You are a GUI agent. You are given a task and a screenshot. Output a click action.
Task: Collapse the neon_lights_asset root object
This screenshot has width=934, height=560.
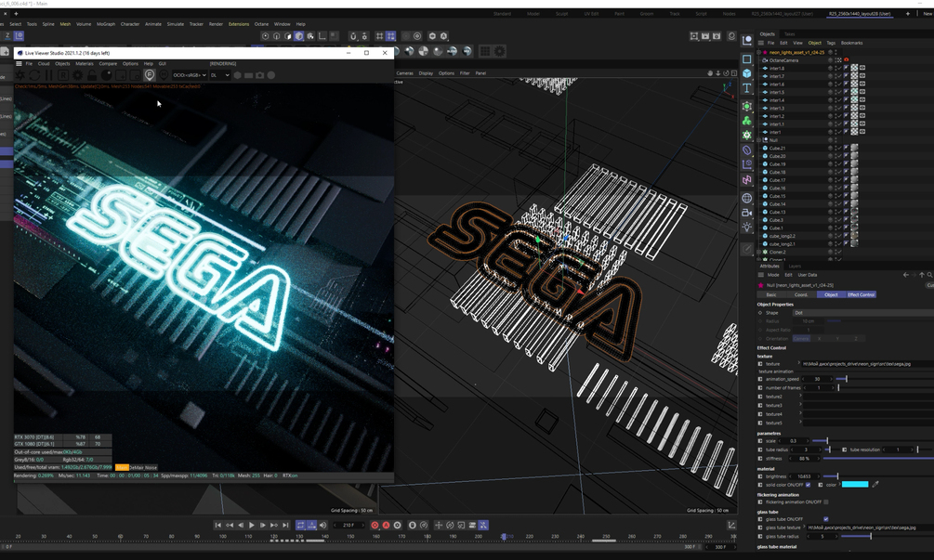759,52
